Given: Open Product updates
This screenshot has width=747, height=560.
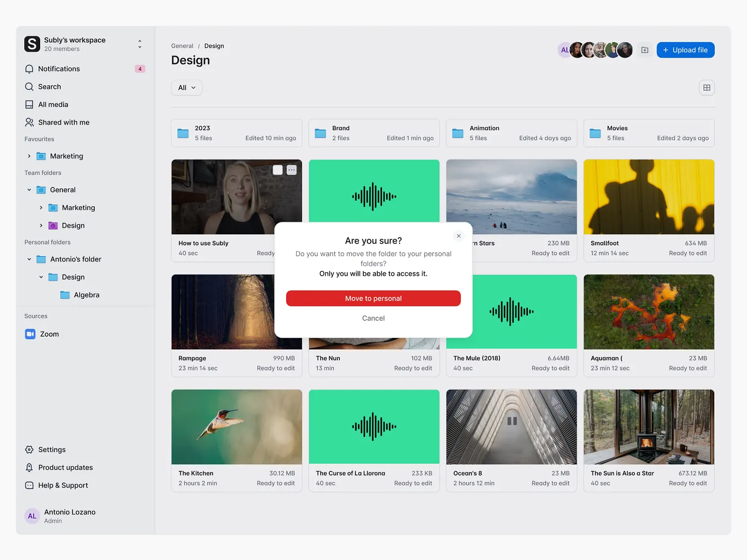Looking at the screenshot, I should (65, 468).
